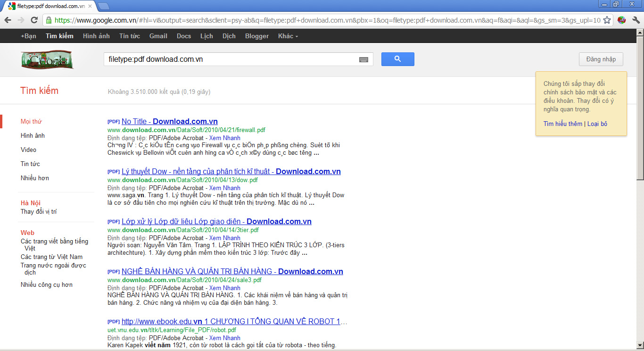
Task: Expand Nhiều hơn in sidebar
Action: click(x=35, y=178)
